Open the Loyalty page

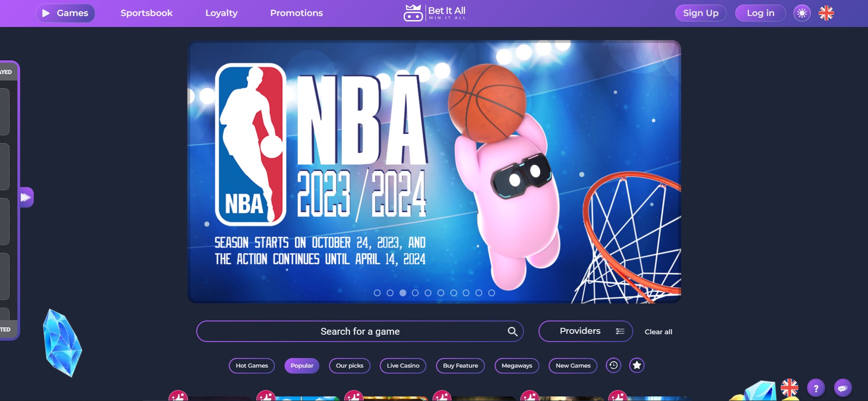pyautogui.click(x=221, y=13)
